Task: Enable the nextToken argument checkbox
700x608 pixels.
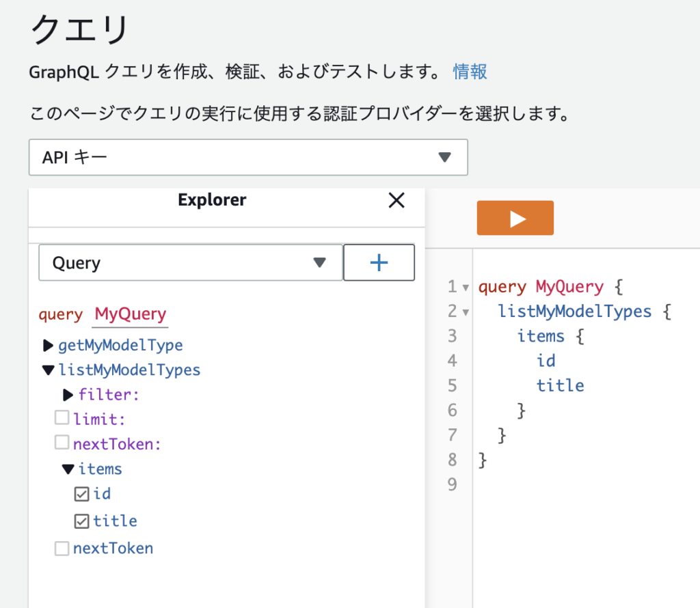Action: point(62,443)
